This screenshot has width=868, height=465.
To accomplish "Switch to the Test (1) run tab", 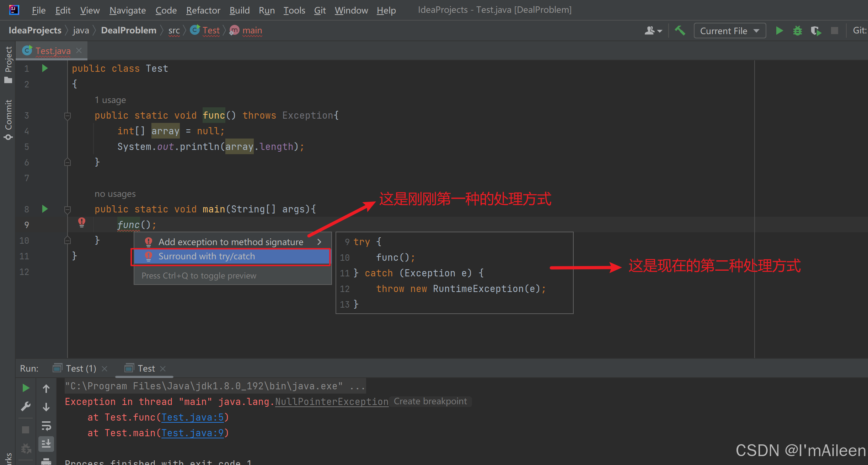I will tap(81, 368).
